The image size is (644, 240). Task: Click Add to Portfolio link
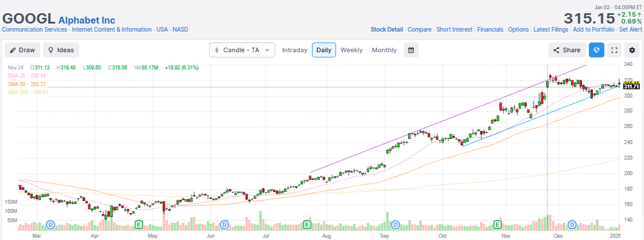click(x=593, y=29)
